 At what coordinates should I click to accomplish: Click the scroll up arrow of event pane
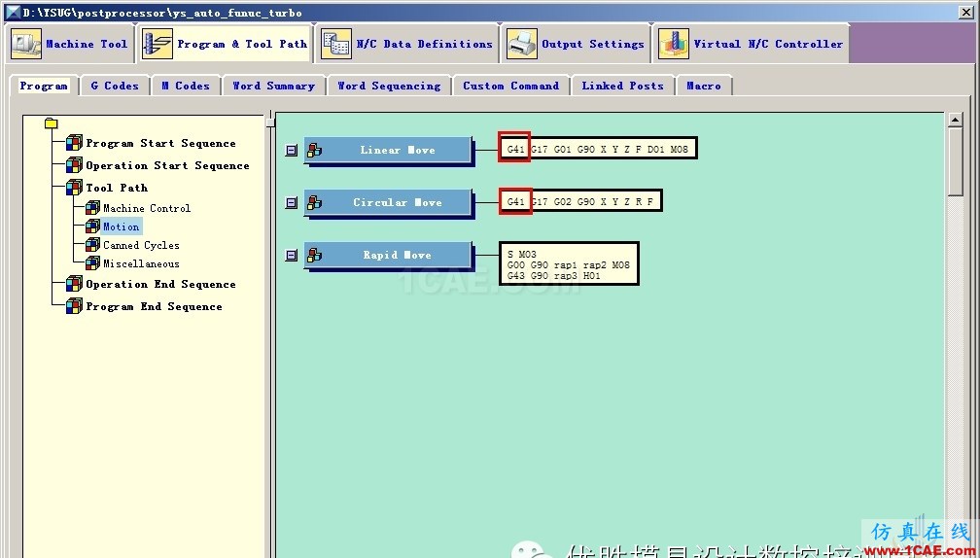(955, 120)
